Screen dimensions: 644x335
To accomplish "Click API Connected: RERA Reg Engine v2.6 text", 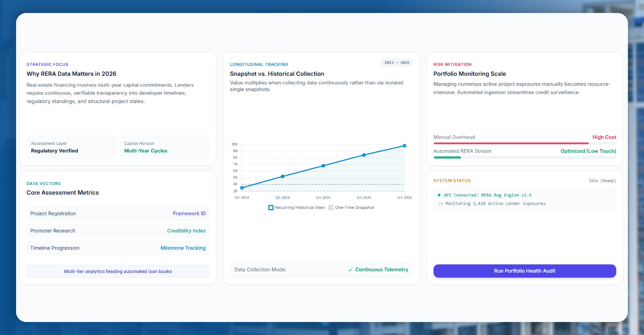I will click(x=488, y=195).
